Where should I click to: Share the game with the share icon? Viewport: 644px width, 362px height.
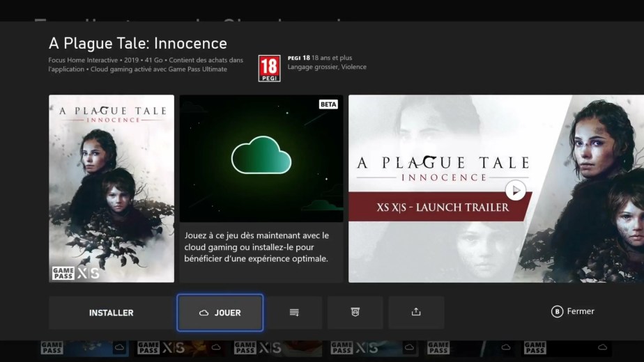pyautogui.click(x=416, y=313)
